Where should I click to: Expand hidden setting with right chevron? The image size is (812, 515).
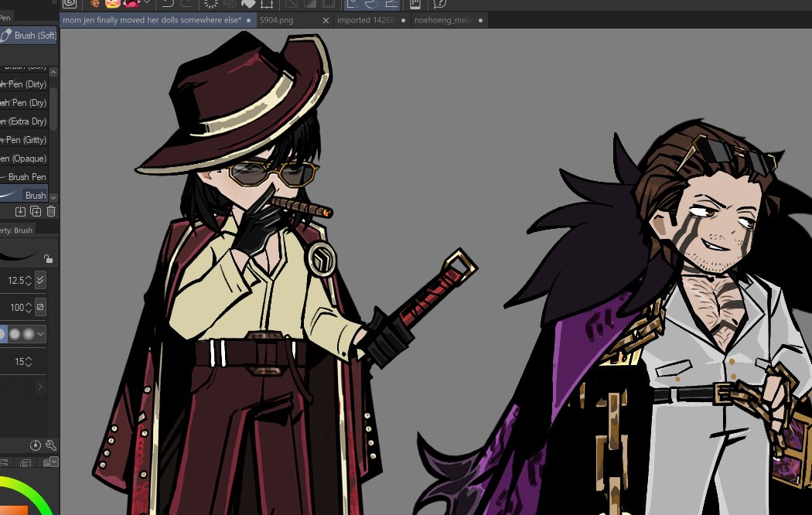click(40, 387)
